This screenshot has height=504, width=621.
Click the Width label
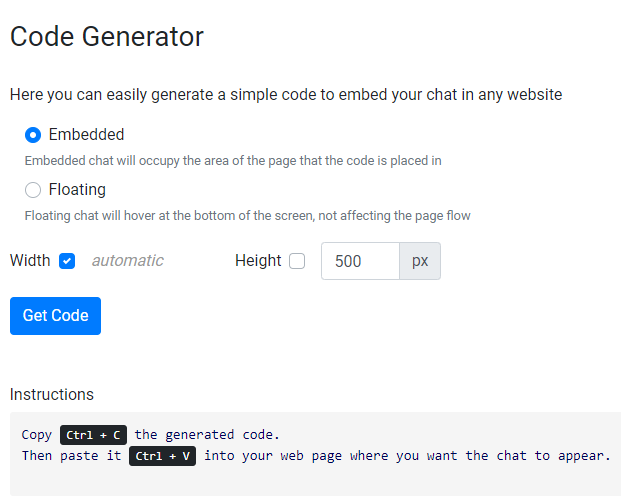[30, 261]
